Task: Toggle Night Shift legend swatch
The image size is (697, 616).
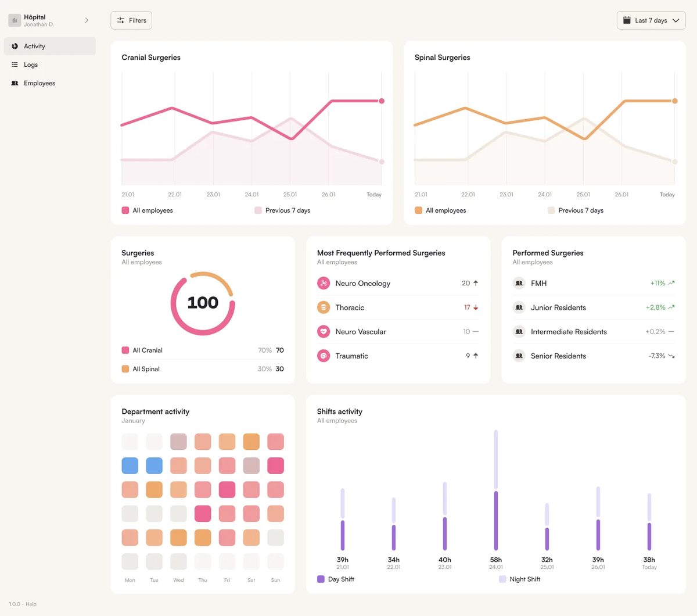Action: 502,579
